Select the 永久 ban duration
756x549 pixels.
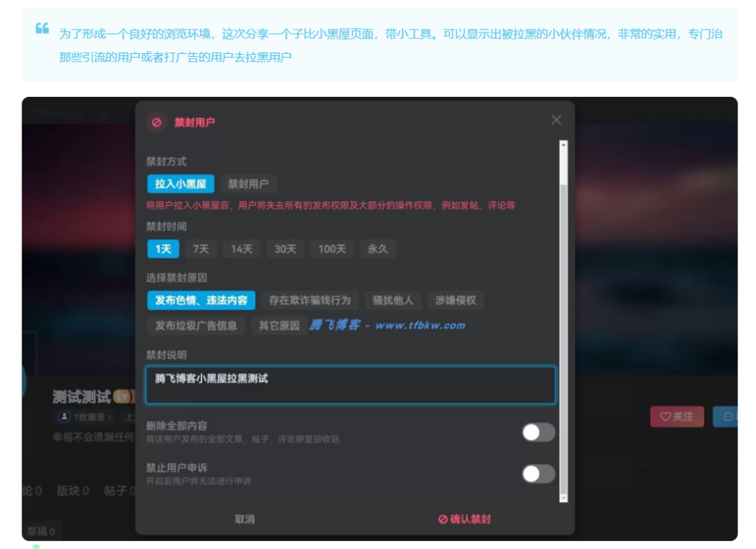click(378, 249)
